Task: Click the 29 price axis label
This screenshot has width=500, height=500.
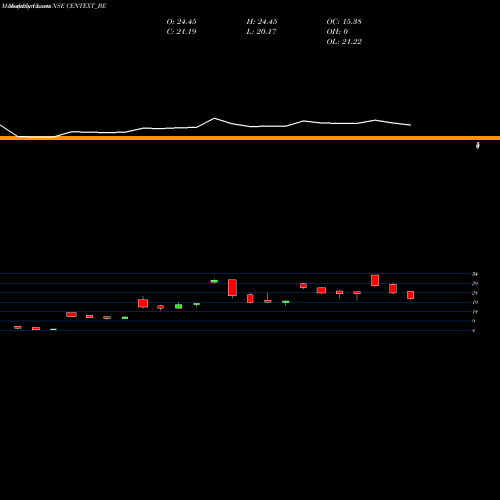Action: click(x=475, y=283)
